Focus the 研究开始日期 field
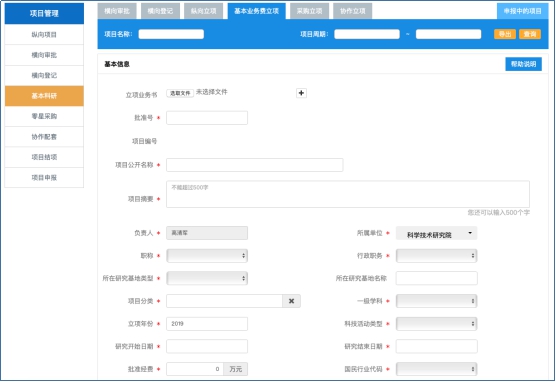Viewport: 556px width, 382px height. pyautogui.click(x=207, y=346)
